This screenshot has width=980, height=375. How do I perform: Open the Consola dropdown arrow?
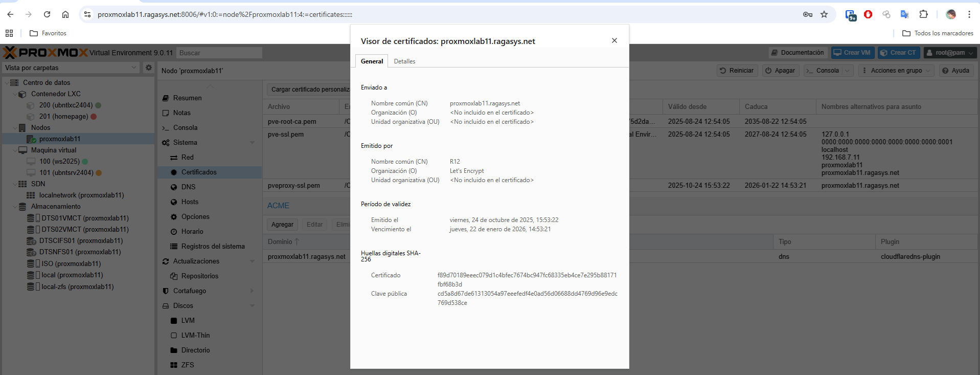click(x=848, y=71)
